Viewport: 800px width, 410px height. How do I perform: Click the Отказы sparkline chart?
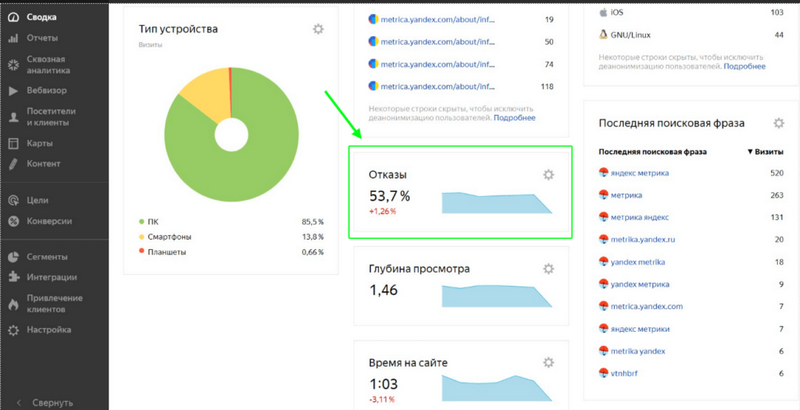pyautogui.click(x=497, y=202)
